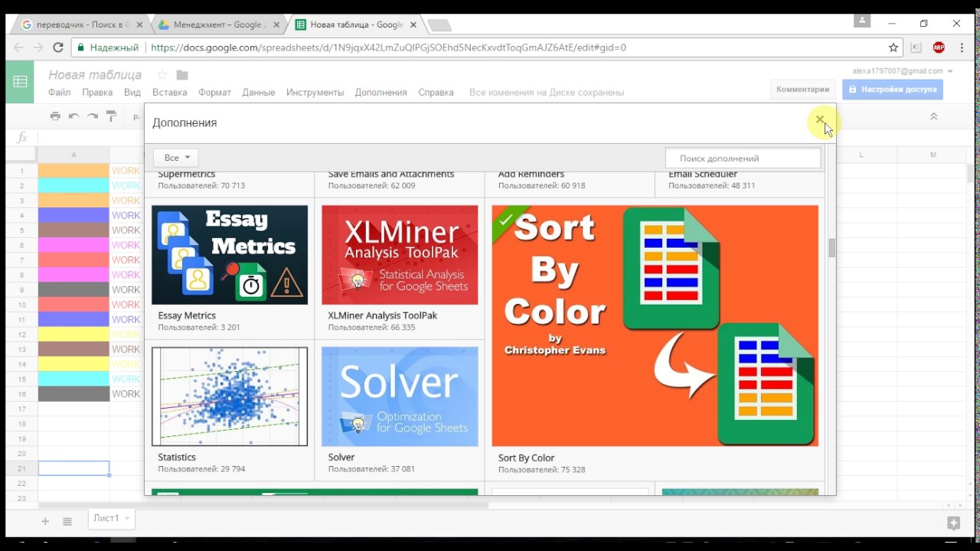Open the Solver add-on thumbnail

click(400, 396)
